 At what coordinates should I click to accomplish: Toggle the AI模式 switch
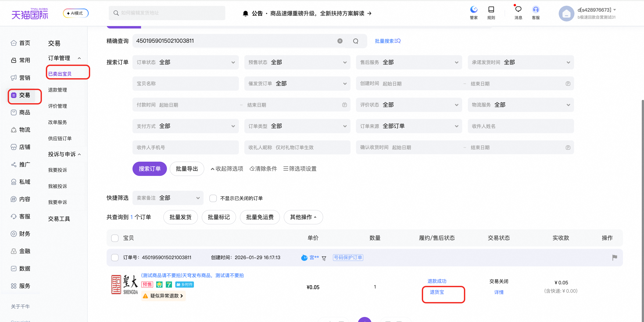pos(76,13)
